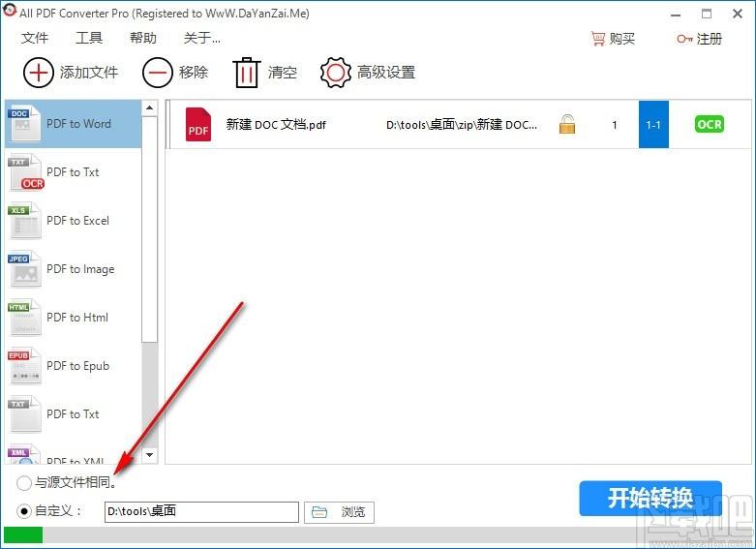The height and width of the screenshot is (549, 756).
Task: Maximize the All PDF Converter window
Action: tap(707, 14)
